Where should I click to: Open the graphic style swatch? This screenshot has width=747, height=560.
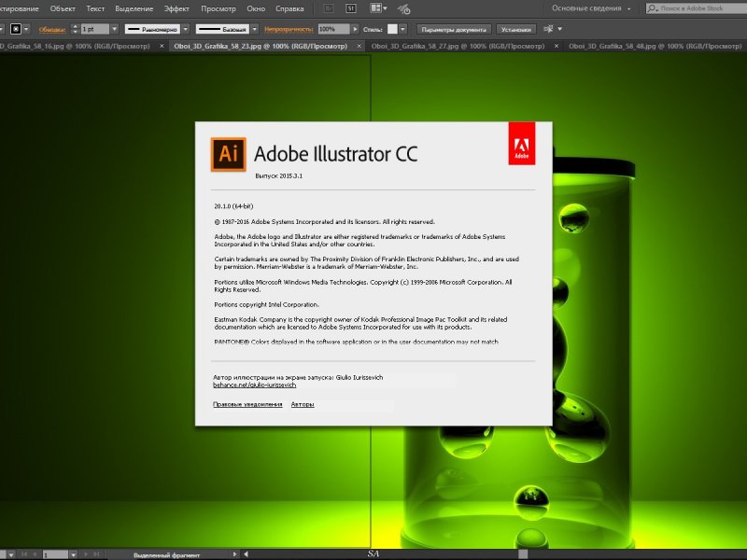(392, 29)
